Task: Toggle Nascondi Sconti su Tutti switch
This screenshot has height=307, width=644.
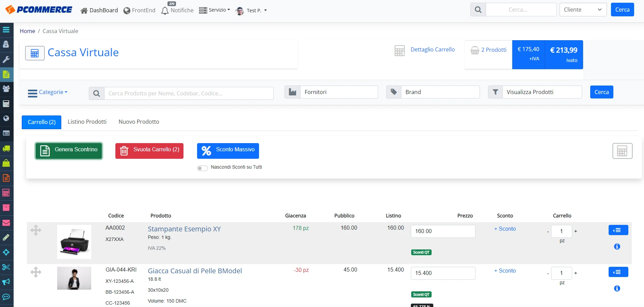Action: click(x=203, y=168)
